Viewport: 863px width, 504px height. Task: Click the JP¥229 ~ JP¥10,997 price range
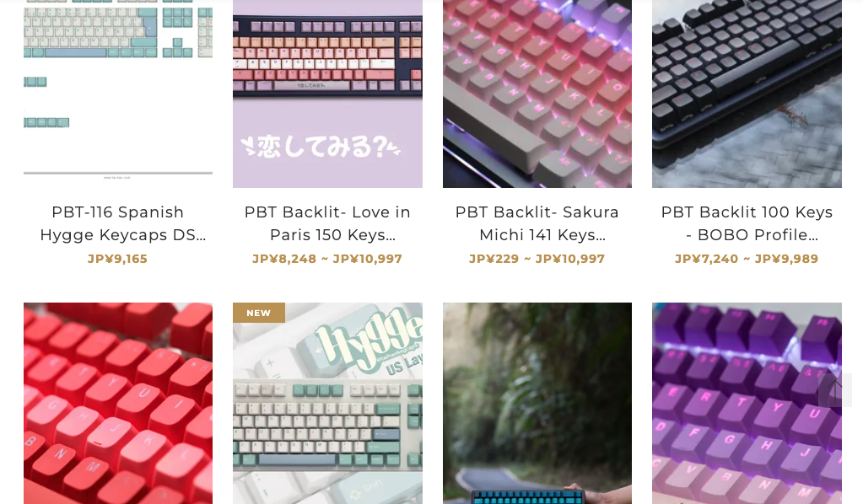pos(537,259)
